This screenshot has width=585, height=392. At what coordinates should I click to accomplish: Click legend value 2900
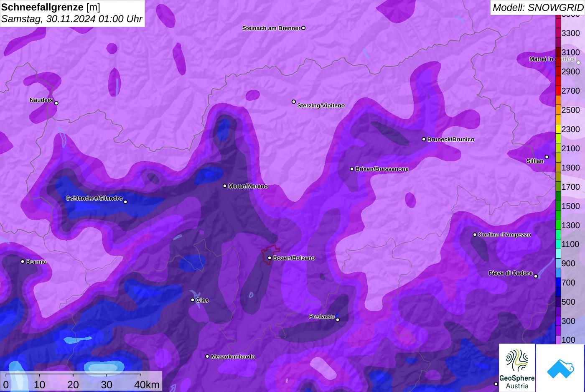(x=571, y=71)
